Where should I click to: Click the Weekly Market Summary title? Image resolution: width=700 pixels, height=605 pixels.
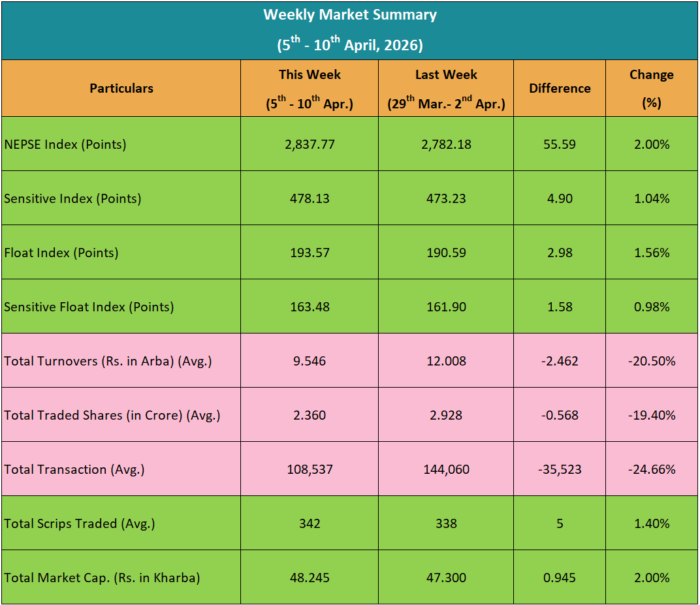pos(350,15)
